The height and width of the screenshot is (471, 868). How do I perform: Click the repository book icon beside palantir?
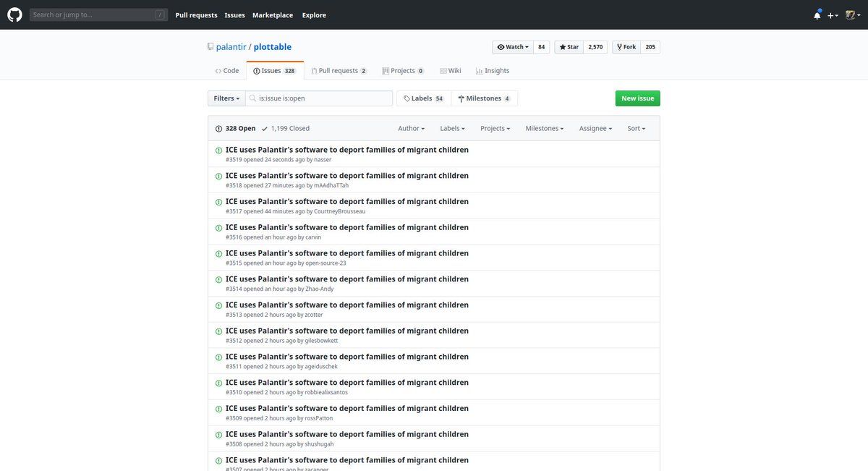[x=210, y=47]
